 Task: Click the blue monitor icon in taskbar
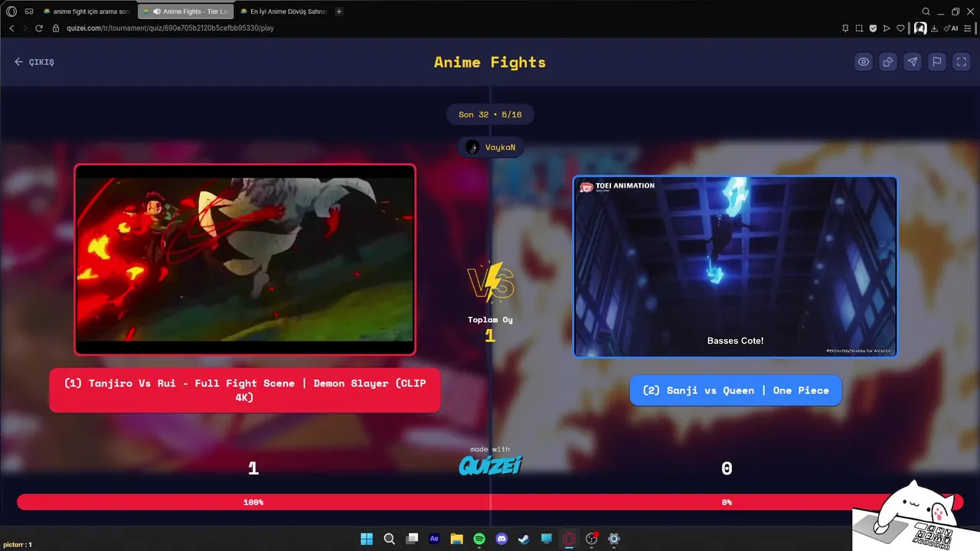tap(547, 539)
